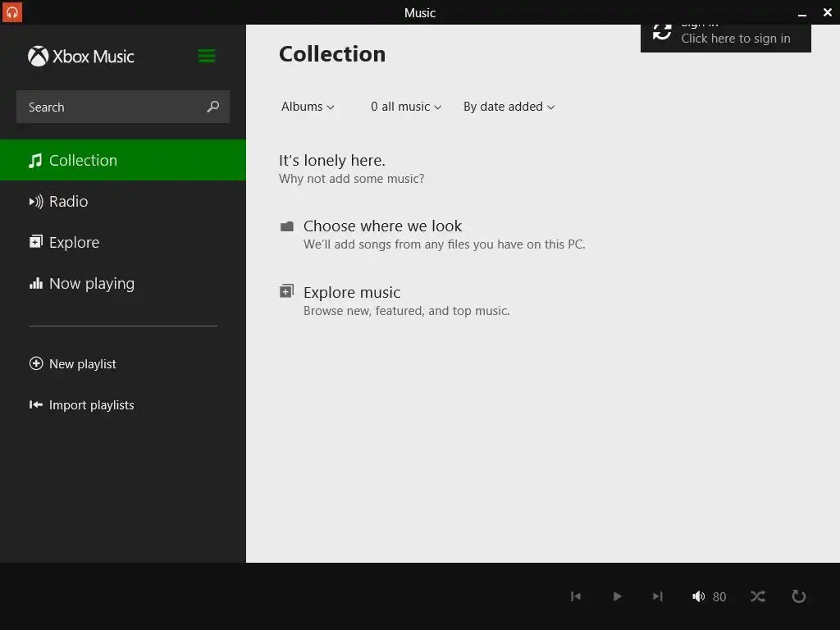Viewport: 840px width, 630px height.
Task: Close the Music window
Action: click(x=828, y=12)
